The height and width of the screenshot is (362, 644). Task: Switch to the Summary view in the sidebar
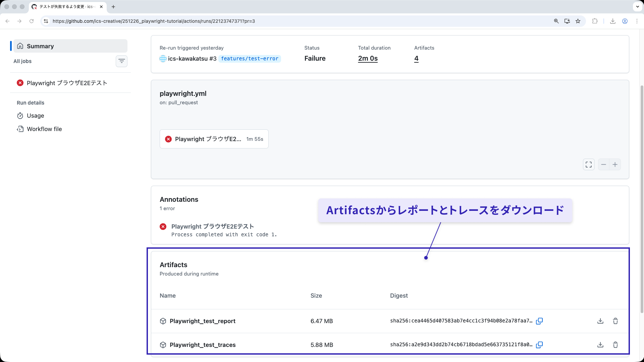40,46
